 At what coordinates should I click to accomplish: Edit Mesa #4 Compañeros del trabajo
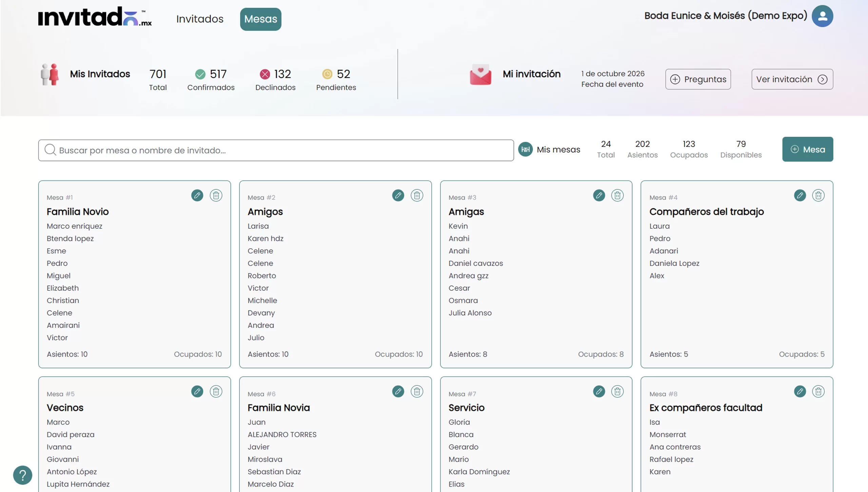click(x=800, y=195)
